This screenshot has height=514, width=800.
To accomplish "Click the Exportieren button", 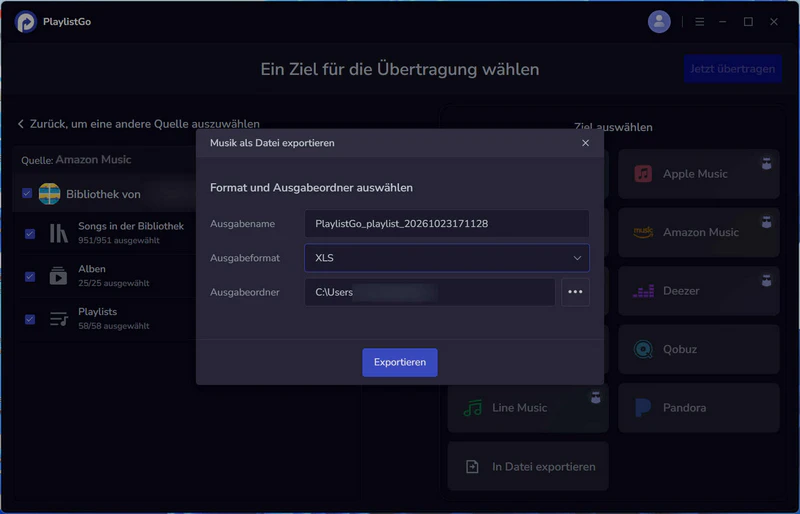I will 399,362.
